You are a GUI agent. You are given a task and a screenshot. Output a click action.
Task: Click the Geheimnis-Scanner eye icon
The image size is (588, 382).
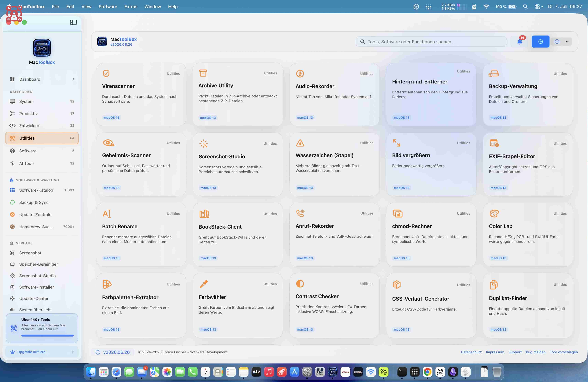[108, 143]
